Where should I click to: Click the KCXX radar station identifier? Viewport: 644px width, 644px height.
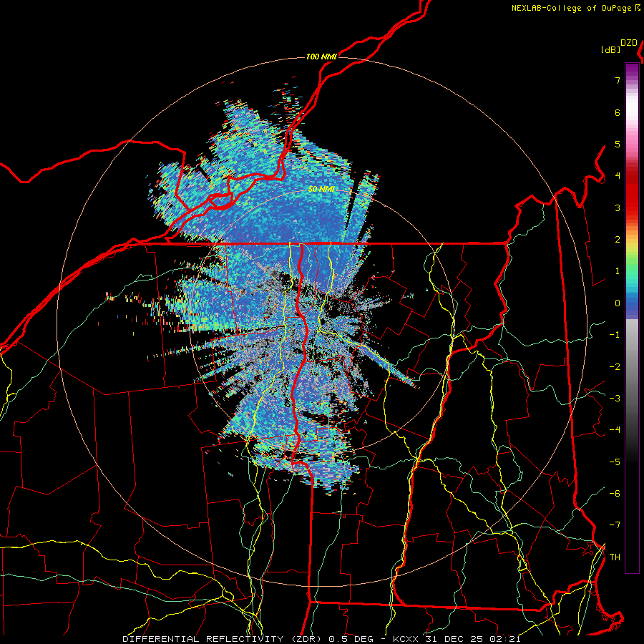pos(406,639)
